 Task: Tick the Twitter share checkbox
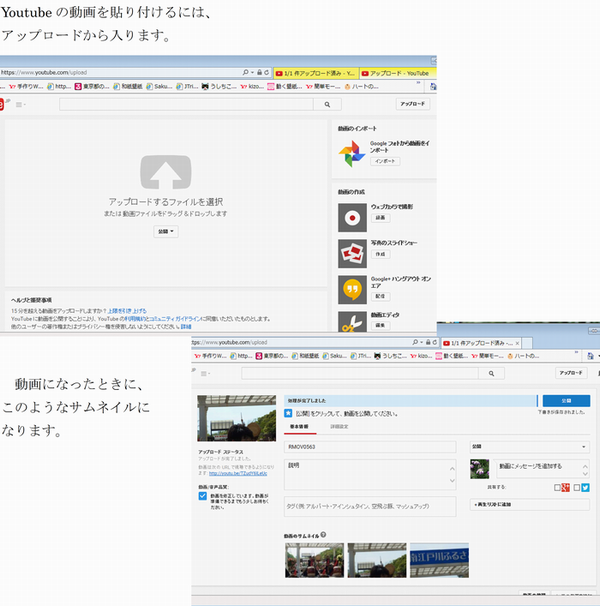point(577,488)
